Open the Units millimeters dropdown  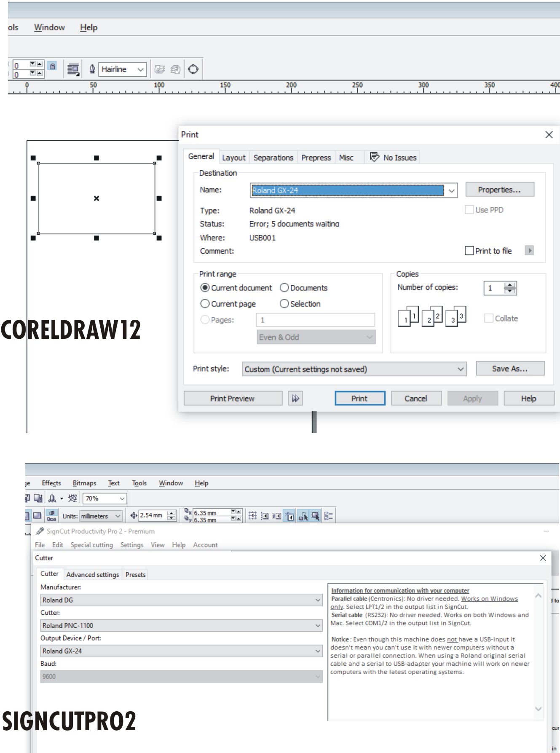101,516
